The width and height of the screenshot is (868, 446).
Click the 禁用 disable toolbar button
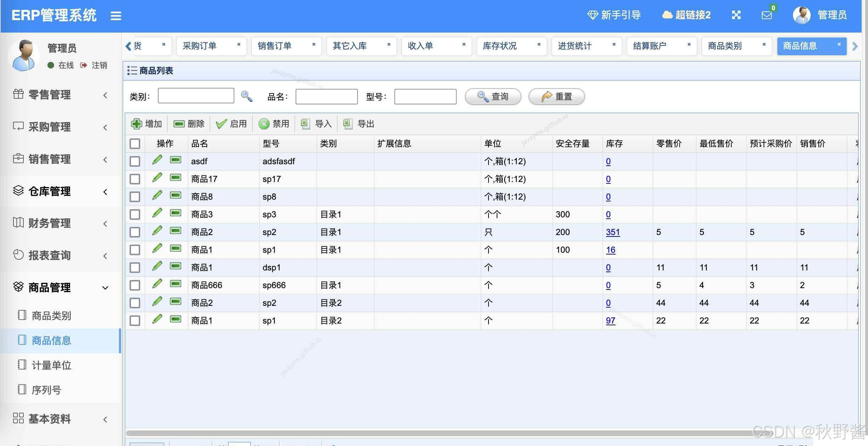point(274,124)
